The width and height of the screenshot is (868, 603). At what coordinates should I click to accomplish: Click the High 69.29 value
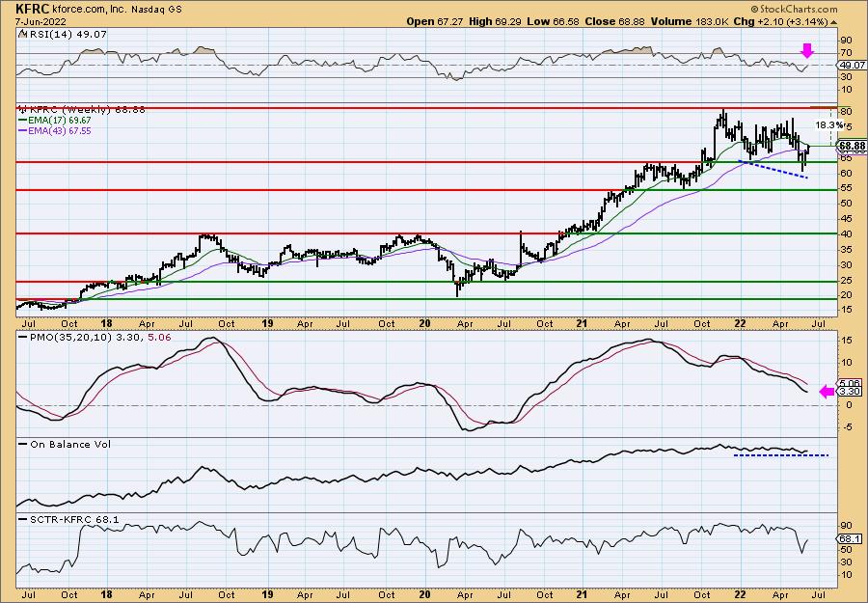point(496,21)
